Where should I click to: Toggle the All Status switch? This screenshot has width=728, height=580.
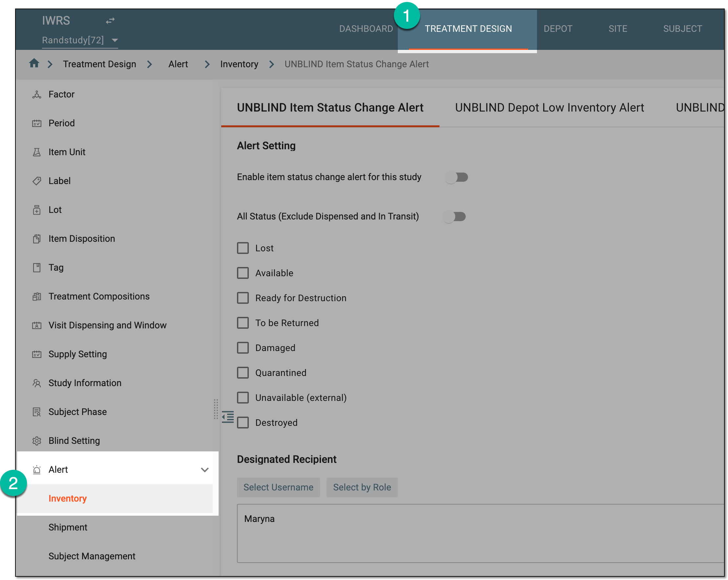454,216
